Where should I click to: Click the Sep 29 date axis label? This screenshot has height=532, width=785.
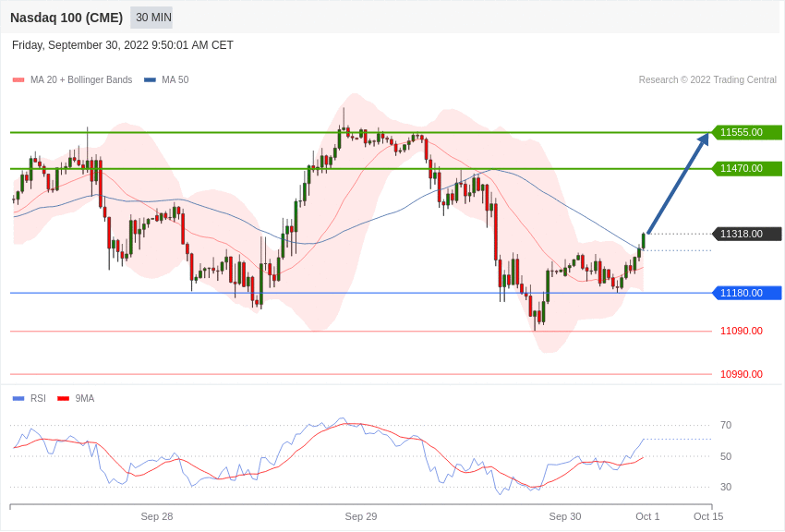(361, 516)
